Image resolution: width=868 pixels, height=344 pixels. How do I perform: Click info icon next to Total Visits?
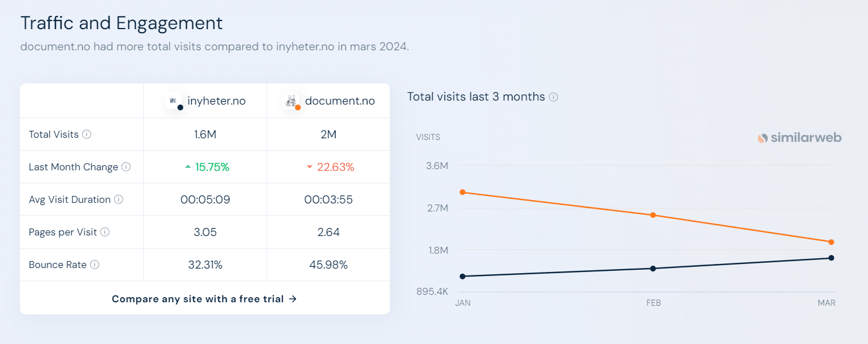87,135
